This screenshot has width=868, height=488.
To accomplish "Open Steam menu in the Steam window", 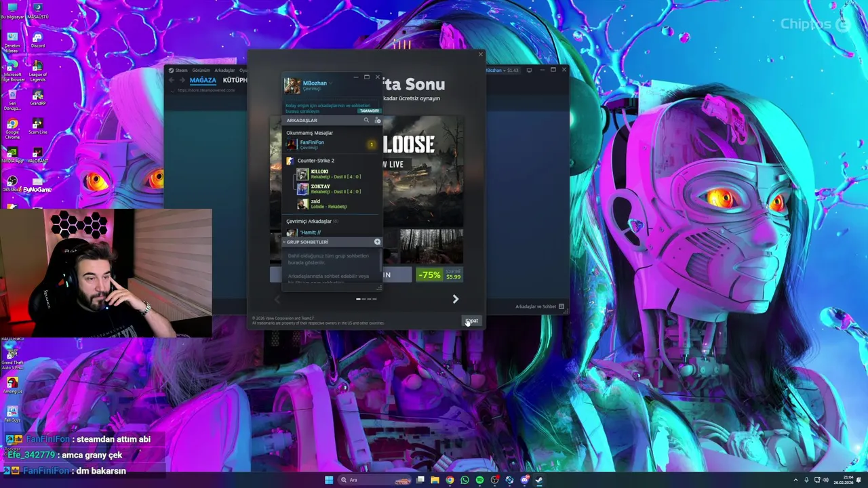I will pyautogui.click(x=178, y=70).
